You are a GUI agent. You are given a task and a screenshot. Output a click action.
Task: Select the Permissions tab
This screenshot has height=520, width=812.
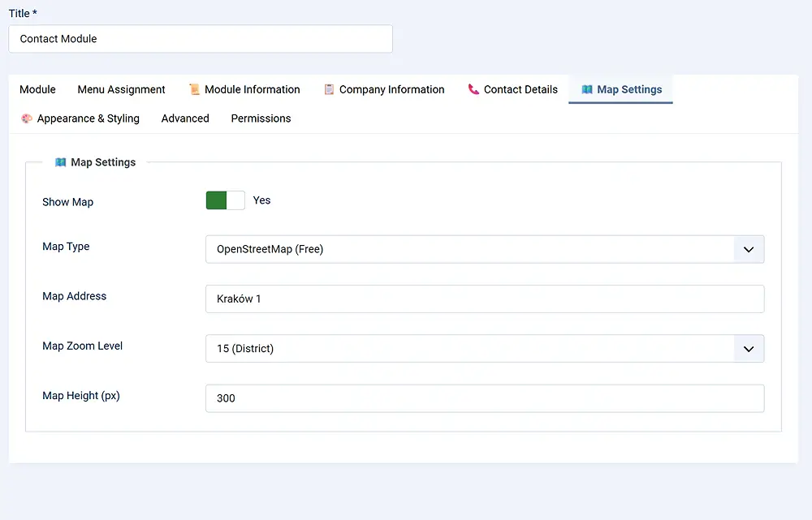point(261,118)
